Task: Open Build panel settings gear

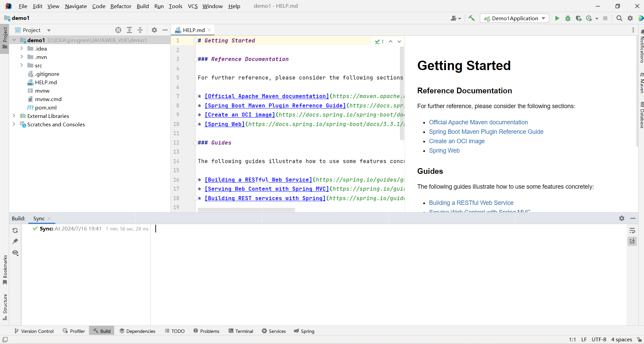Action: click(x=622, y=218)
